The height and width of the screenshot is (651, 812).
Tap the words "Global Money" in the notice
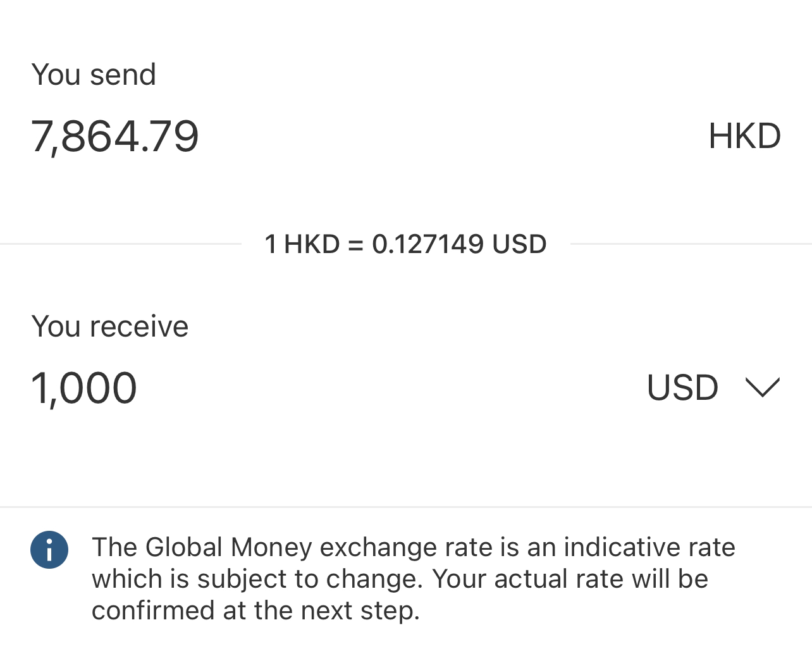(x=228, y=547)
